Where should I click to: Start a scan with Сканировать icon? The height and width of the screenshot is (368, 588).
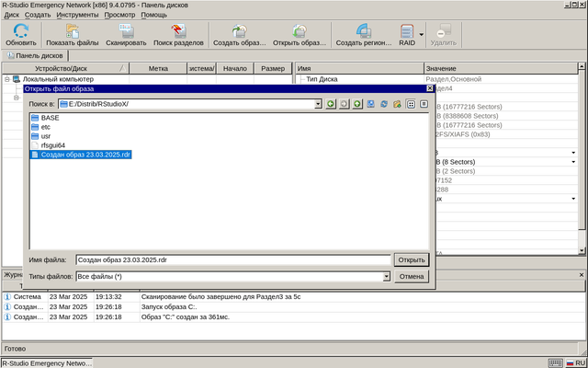pyautogui.click(x=126, y=30)
